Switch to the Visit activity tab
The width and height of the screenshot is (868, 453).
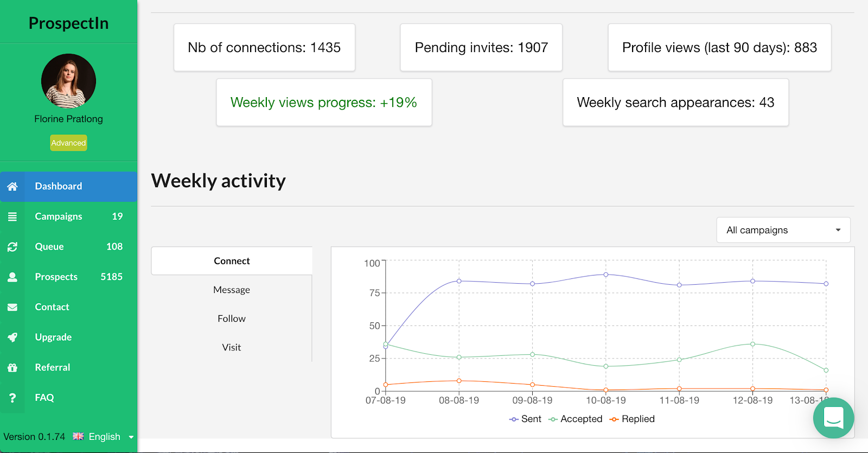point(232,347)
